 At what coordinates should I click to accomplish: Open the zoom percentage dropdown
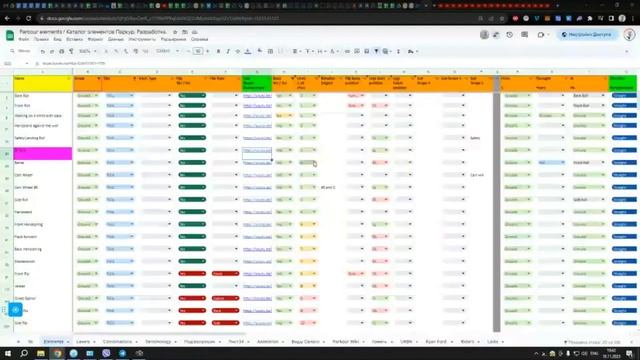click(x=88, y=51)
